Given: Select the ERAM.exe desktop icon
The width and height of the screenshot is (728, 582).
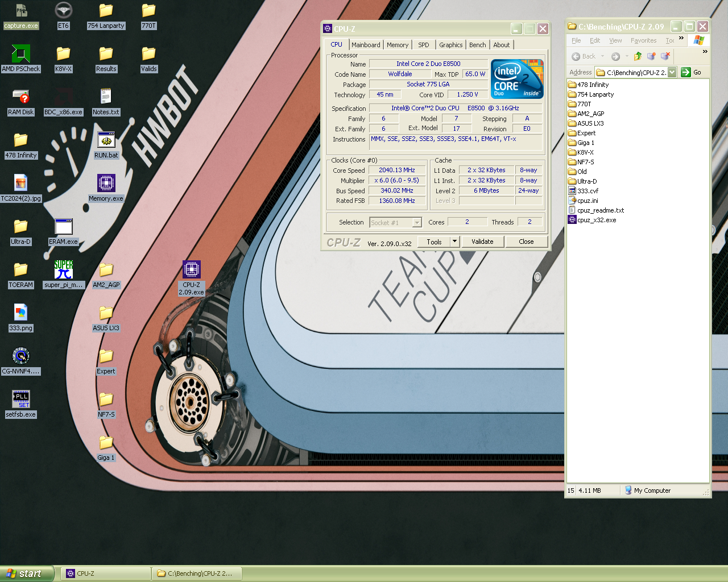Looking at the screenshot, I should coord(63,232).
